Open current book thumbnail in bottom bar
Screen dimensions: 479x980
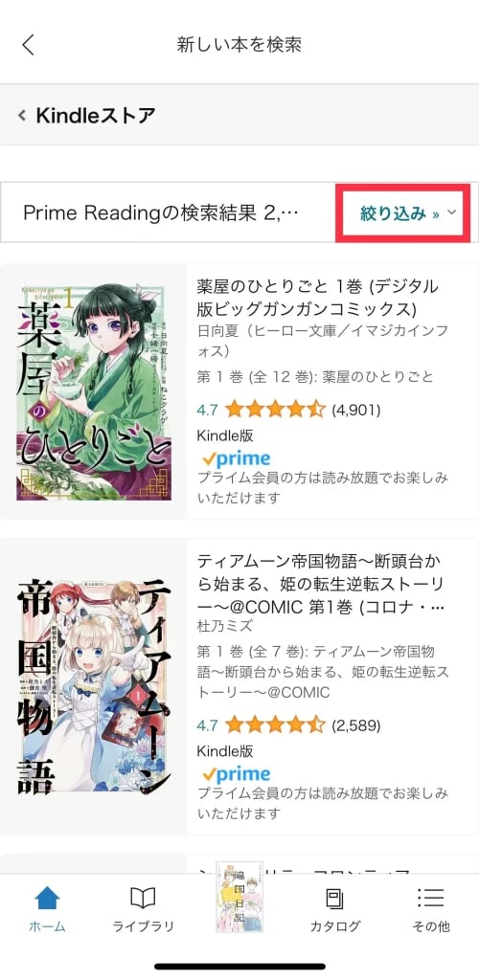tap(239, 897)
